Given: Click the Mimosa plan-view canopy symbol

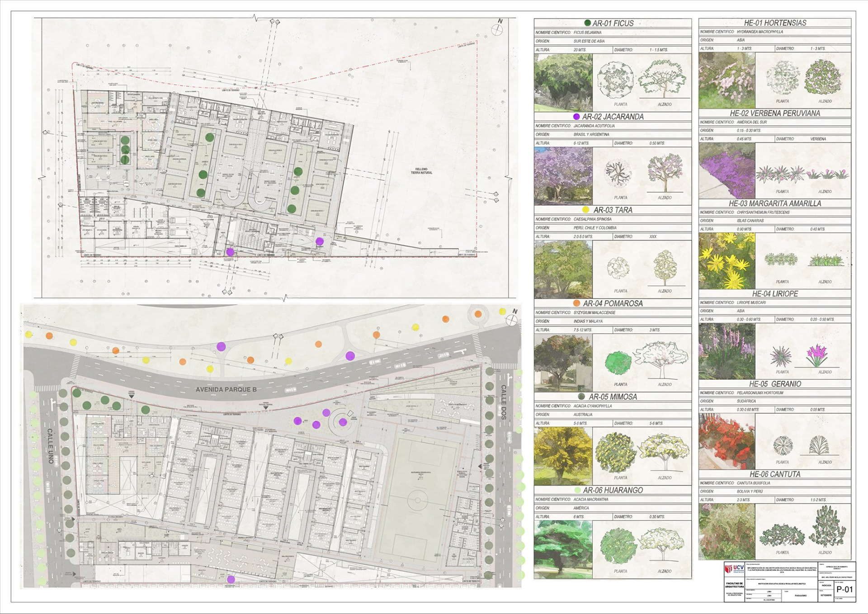Looking at the screenshot, I should point(616,453).
